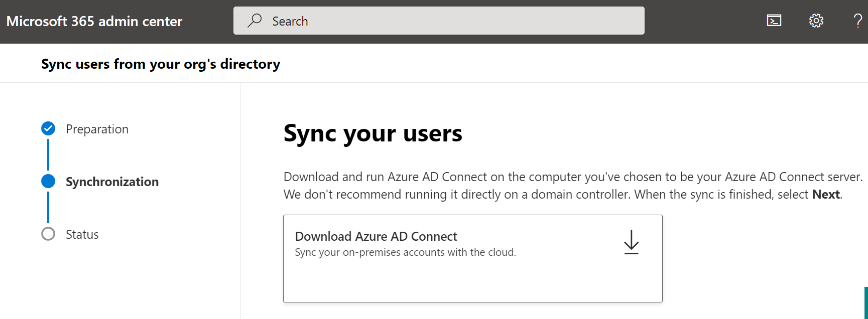
Task: Focus the Search input field
Action: click(x=452, y=21)
